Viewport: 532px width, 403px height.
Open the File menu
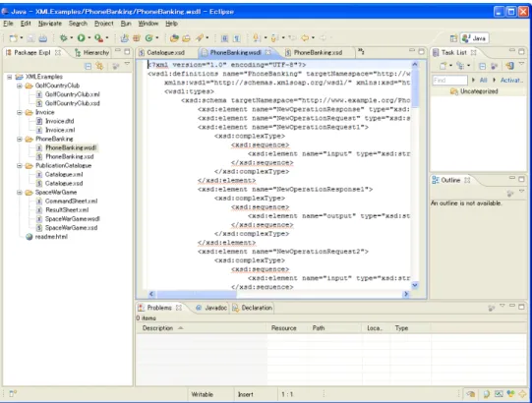(x=8, y=24)
